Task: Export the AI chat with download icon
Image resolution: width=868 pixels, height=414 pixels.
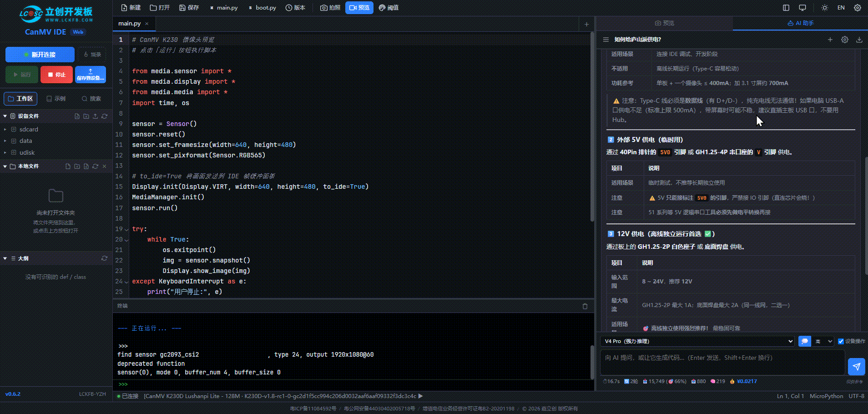Action: click(859, 40)
